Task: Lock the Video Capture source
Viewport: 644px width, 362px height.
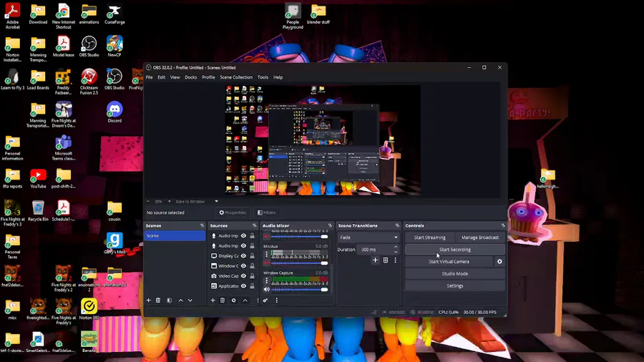Action: click(252, 276)
